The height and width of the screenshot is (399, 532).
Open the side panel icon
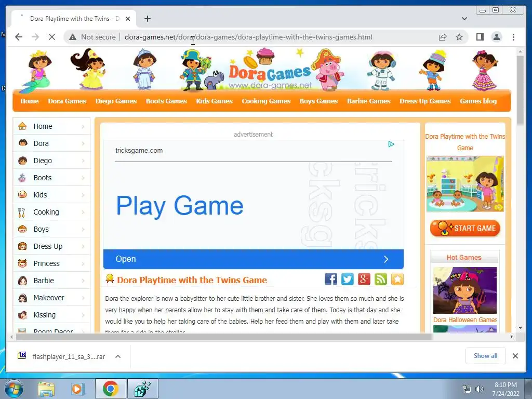click(480, 37)
